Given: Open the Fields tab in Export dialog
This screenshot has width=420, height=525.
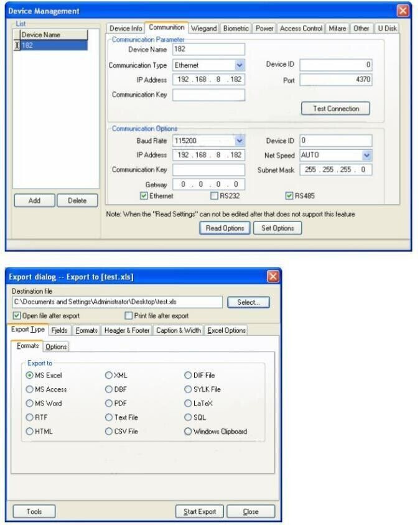Looking at the screenshot, I should (x=59, y=330).
